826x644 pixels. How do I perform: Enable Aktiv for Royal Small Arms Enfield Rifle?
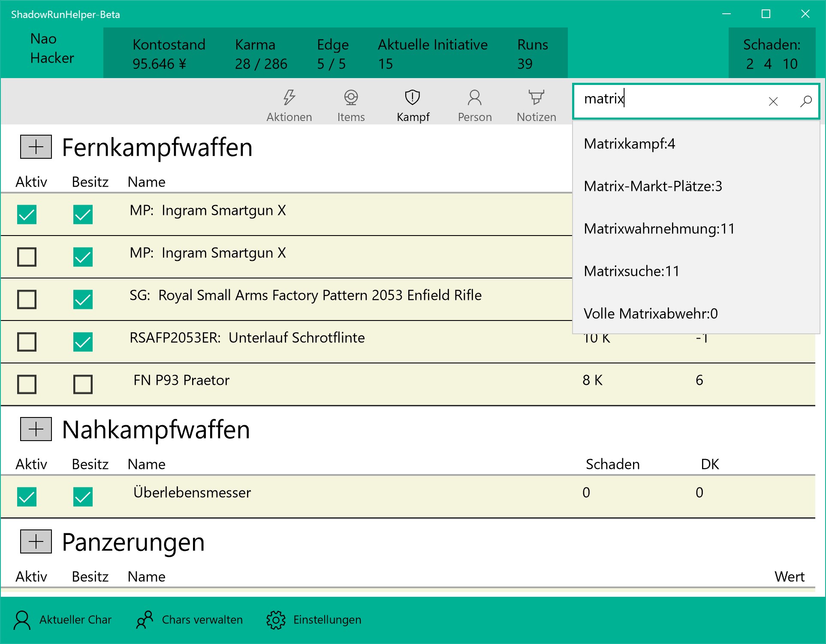(27, 299)
